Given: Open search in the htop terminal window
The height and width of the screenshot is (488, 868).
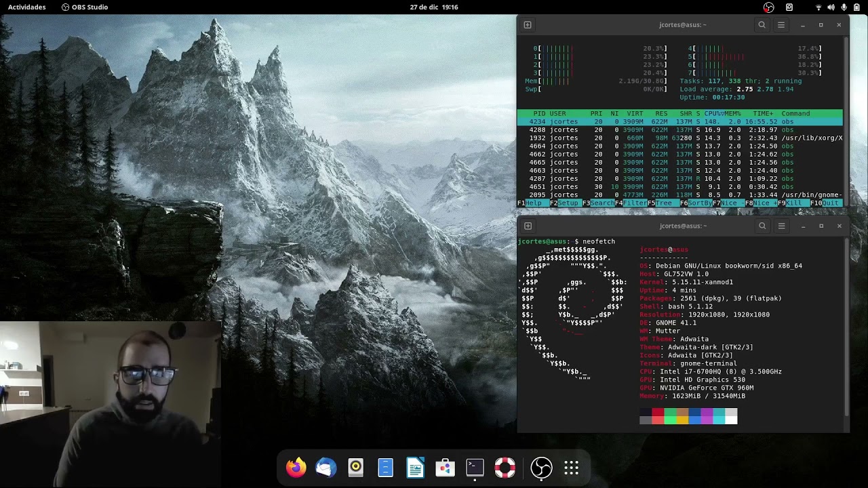Looking at the screenshot, I should click(x=762, y=25).
